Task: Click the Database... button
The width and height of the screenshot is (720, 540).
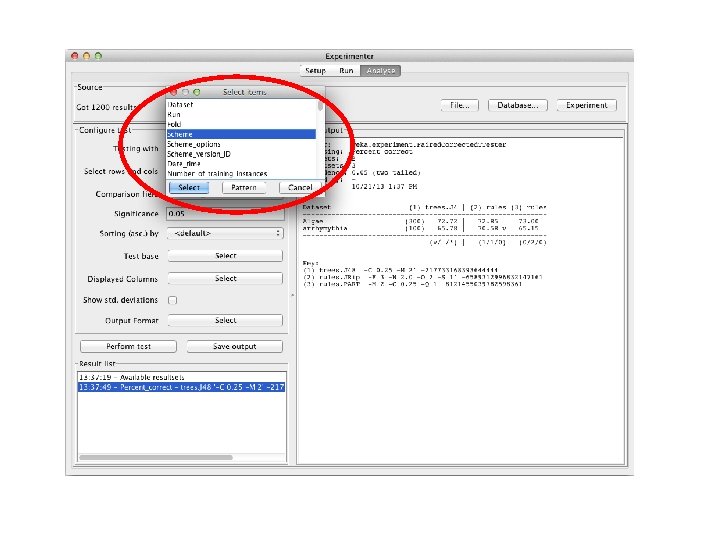Action: coord(518,105)
